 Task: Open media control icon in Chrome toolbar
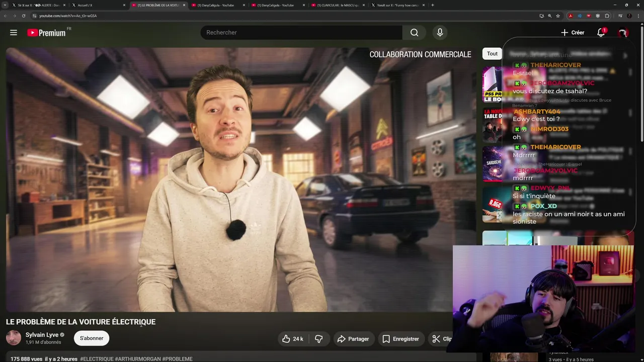pyautogui.click(x=620, y=16)
